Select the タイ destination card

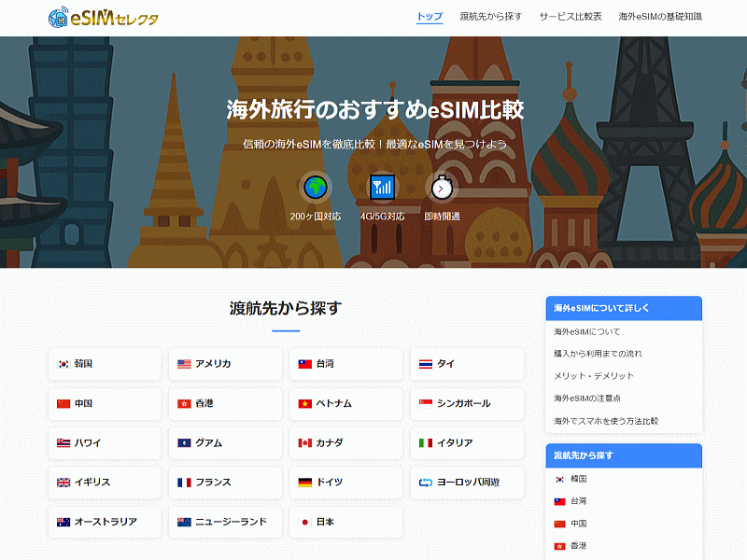point(467,364)
